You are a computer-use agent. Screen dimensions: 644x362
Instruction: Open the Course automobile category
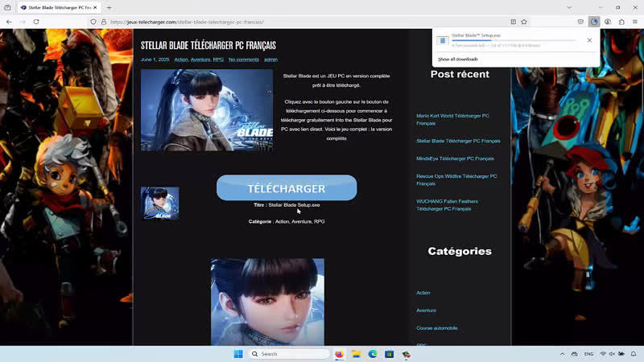[436, 328]
